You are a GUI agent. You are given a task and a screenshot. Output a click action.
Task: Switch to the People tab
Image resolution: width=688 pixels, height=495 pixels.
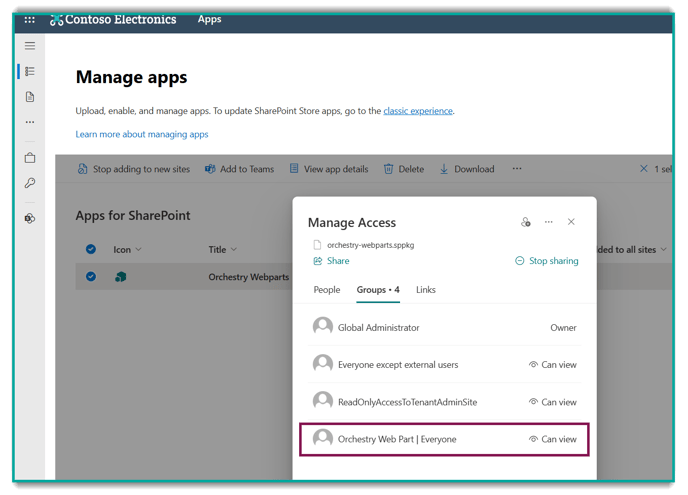(x=327, y=290)
